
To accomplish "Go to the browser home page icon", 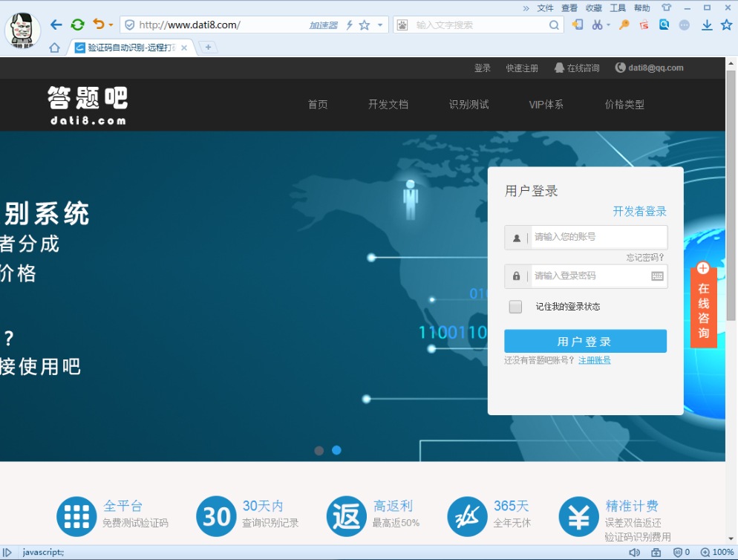I will [x=54, y=48].
